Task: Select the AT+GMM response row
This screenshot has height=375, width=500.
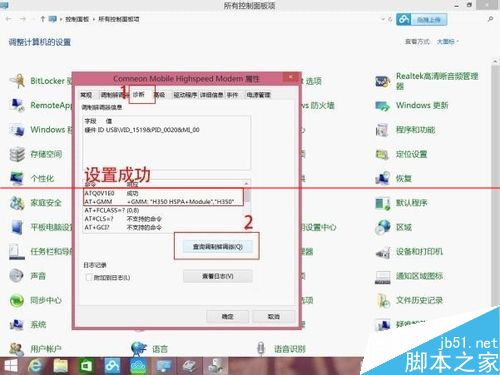Action: click(163, 201)
